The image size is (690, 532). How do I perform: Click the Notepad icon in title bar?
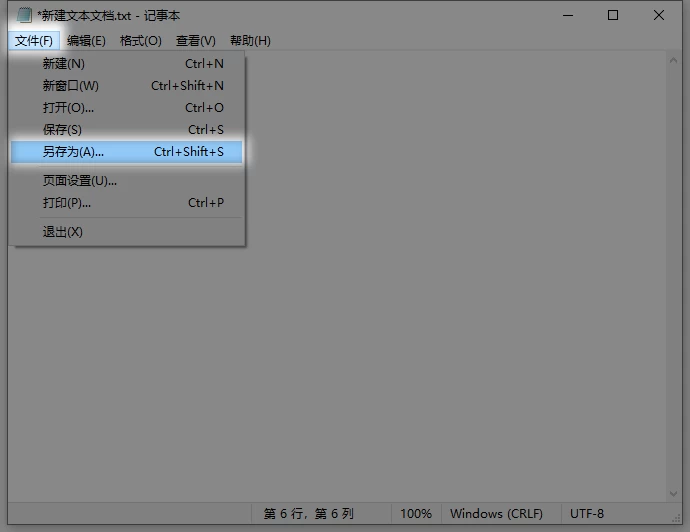click(x=24, y=15)
